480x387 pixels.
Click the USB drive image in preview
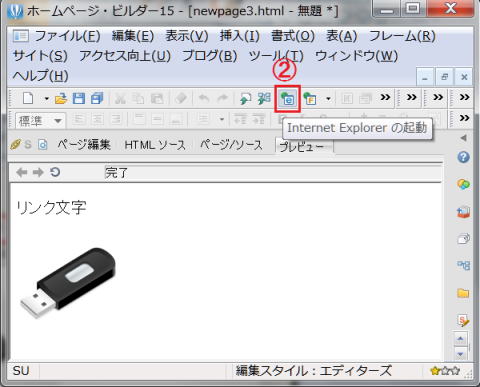pyautogui.click(x=68, y=283)
